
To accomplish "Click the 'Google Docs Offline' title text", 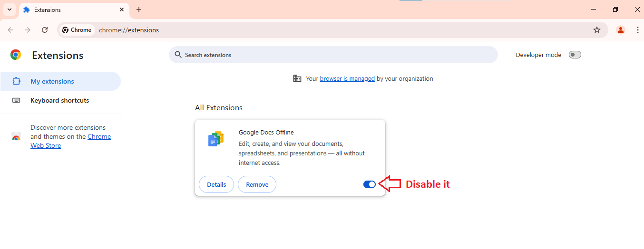I will (x=266, y=133).
